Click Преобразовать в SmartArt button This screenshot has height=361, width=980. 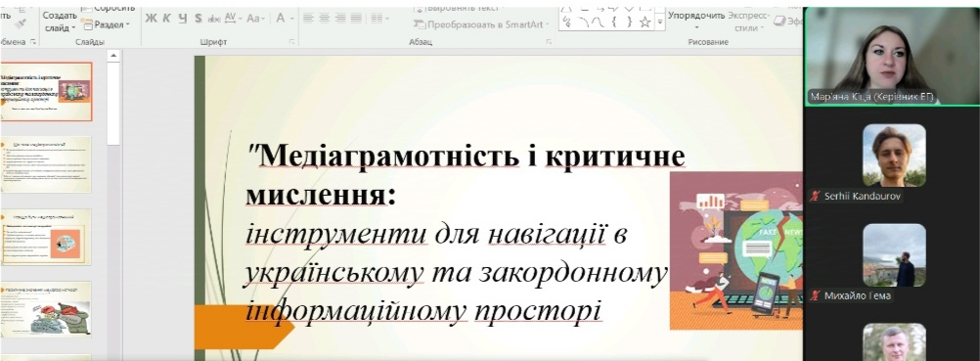coord(481,24)
